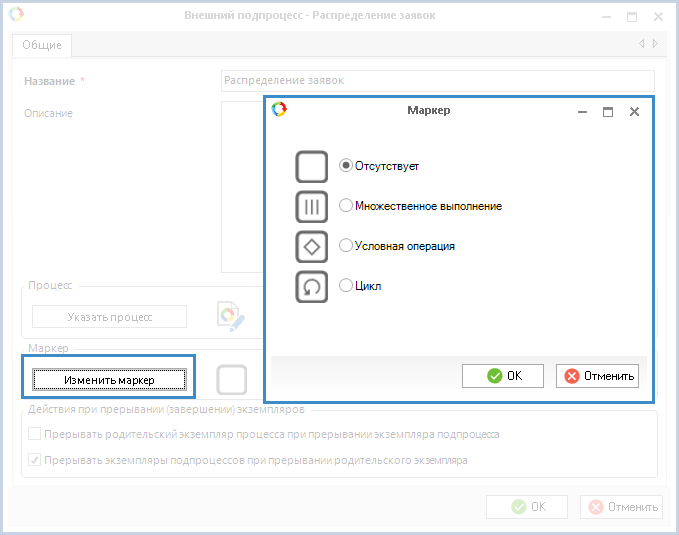Pick the Цикл radio option
The image size is (679, 535).
[346, 285]
